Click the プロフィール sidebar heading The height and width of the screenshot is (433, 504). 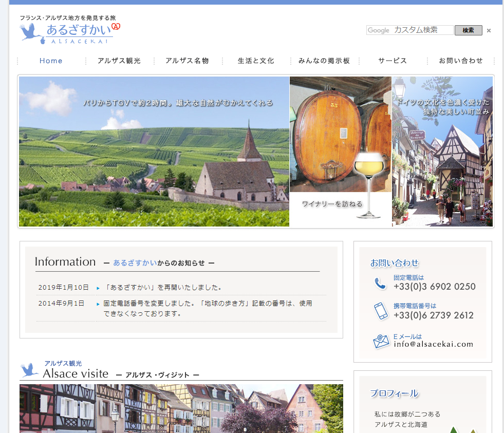point(395,393)
